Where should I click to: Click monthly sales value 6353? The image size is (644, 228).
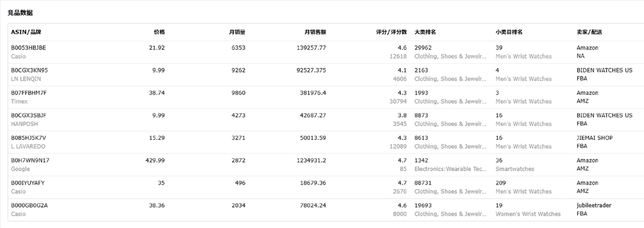238,48
